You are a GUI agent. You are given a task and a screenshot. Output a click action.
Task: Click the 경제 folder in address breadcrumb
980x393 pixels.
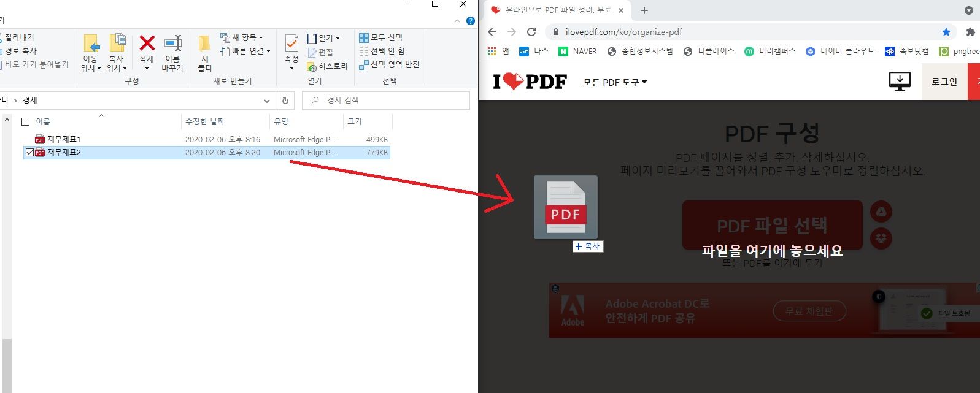30,101
